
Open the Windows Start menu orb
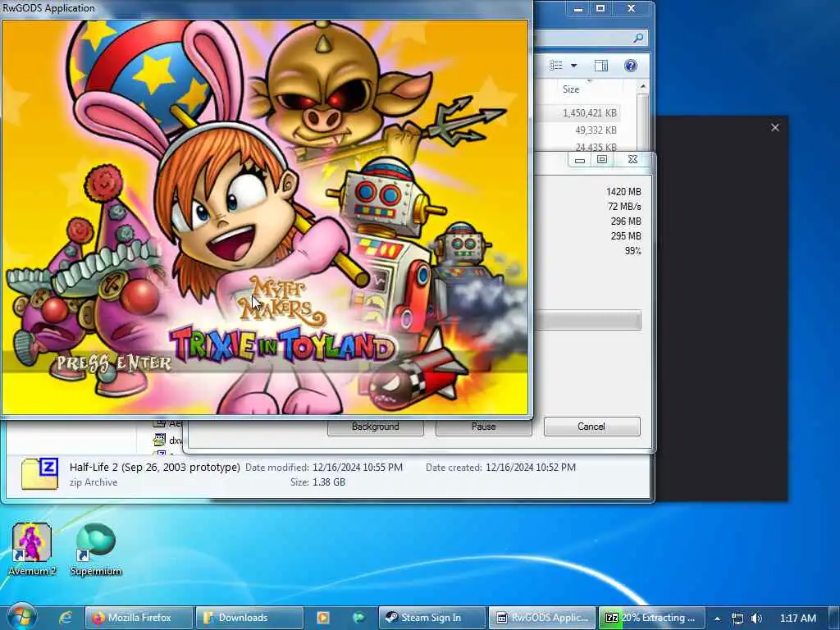(21, 618)
